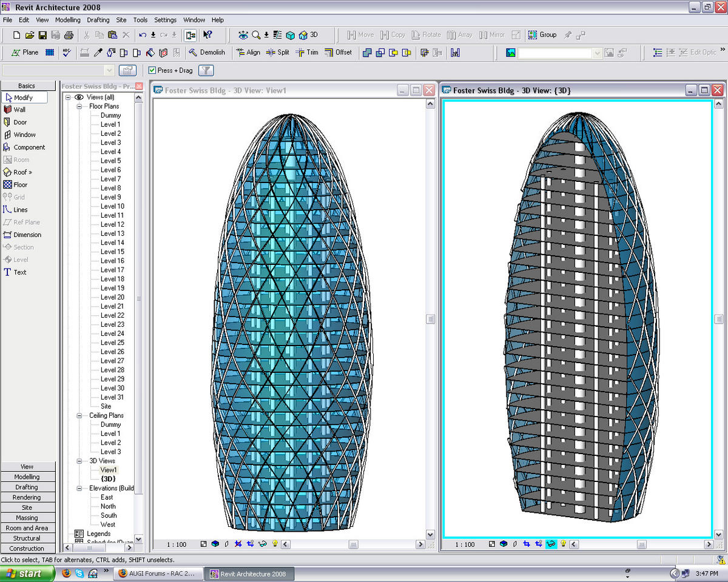Uncheck the Press + Drag checkbox

pyautogui.click(x=152, y=70)
